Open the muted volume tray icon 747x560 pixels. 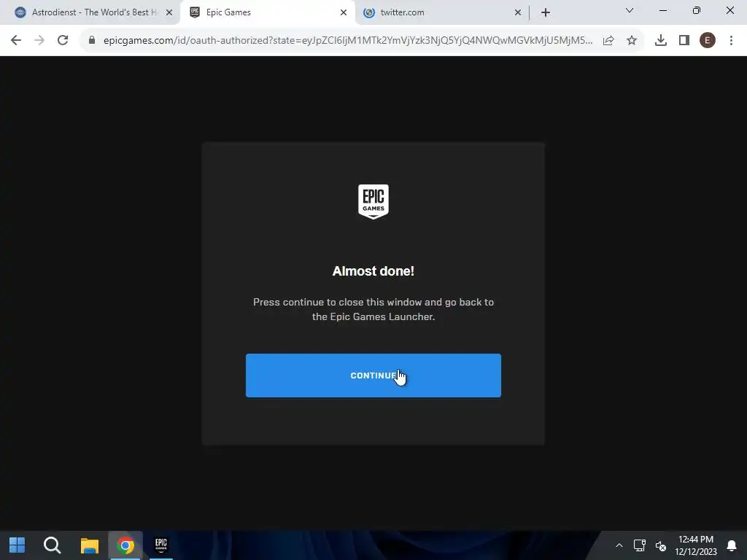coord(660,545)
